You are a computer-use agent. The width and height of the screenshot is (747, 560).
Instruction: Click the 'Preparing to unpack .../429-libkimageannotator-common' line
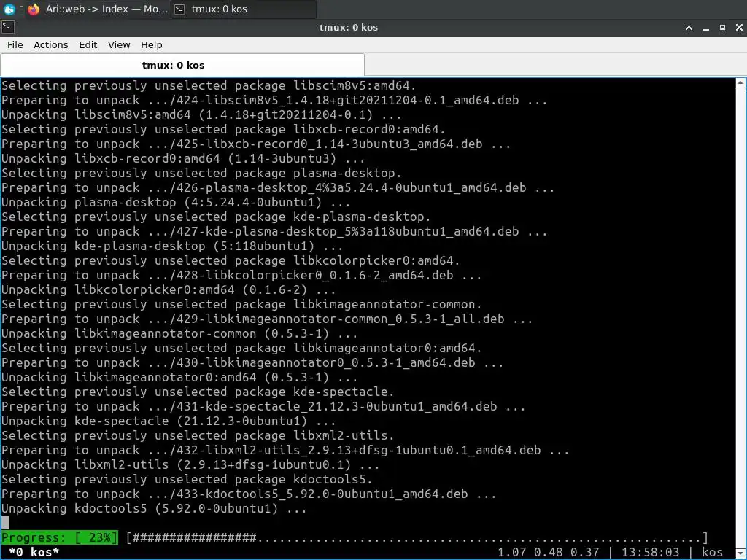tap(267, 319)
